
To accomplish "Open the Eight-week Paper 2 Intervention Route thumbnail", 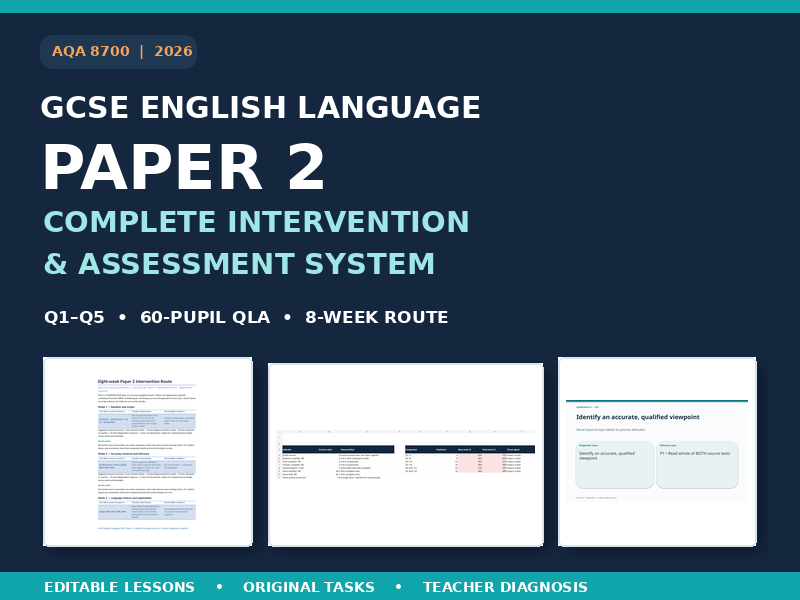I will [148, 452].
